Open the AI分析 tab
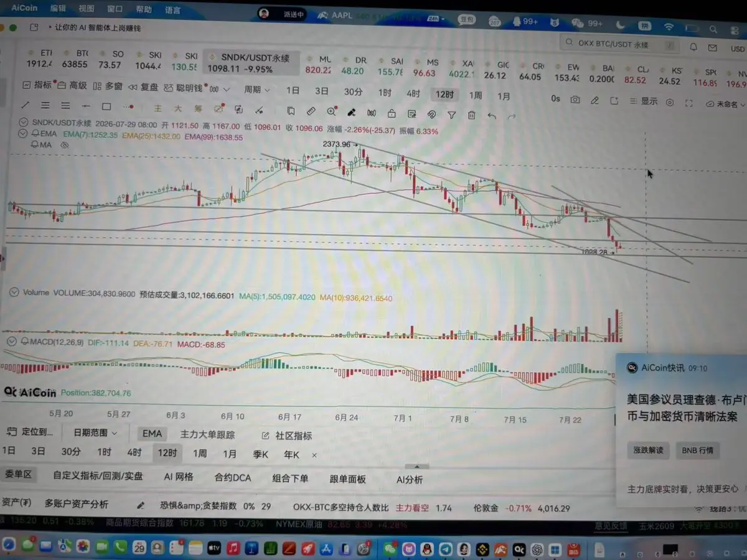747x560 pixels. [x=410, y=480]
